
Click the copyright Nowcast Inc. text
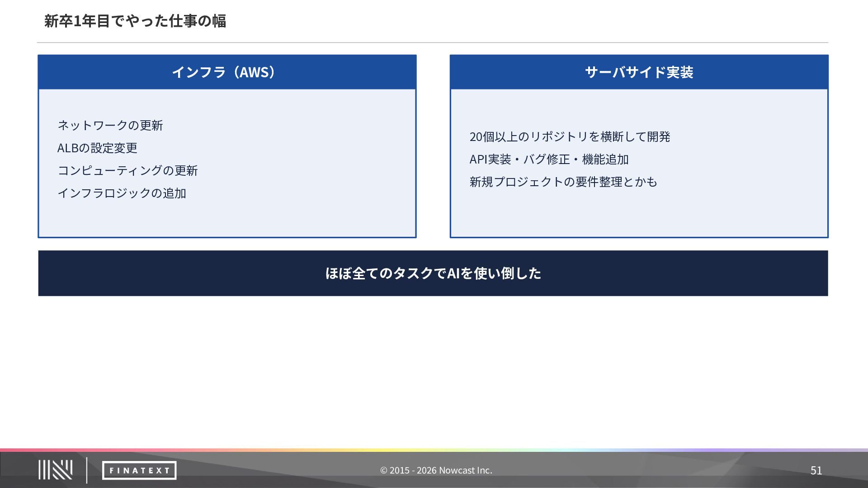(x=436, y=470)
